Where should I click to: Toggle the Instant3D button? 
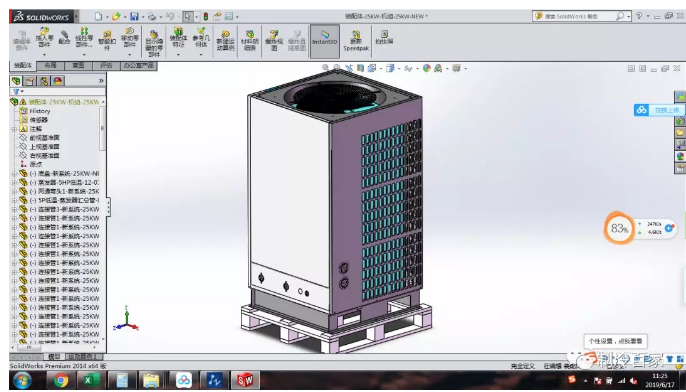click(x=325, y=41)
